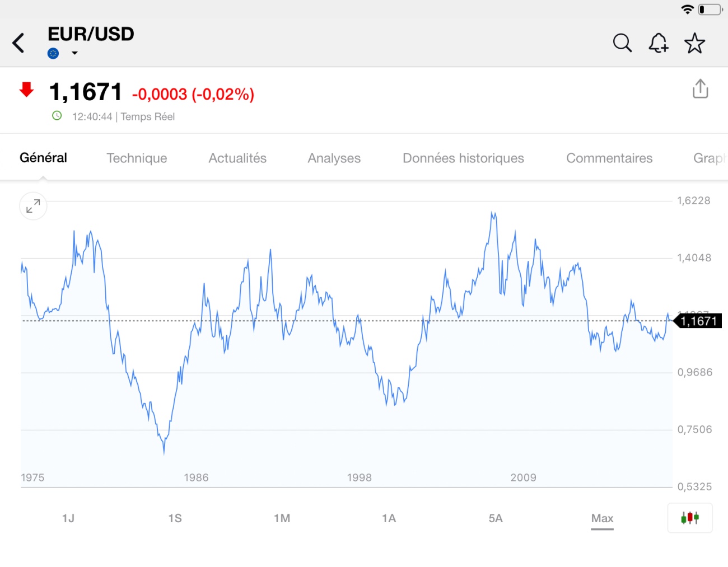Switch to the Actualités tab

pyautogui.click(x=237, y=158)
